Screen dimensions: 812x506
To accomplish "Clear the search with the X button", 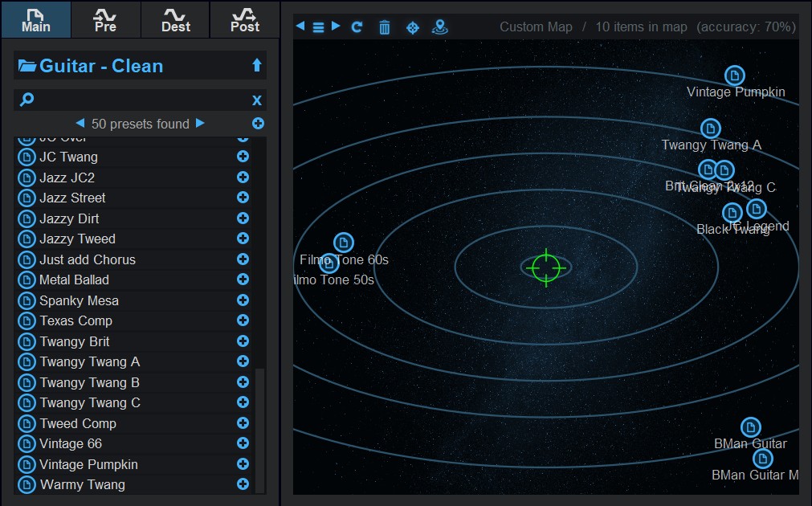I will pos(257,100).
